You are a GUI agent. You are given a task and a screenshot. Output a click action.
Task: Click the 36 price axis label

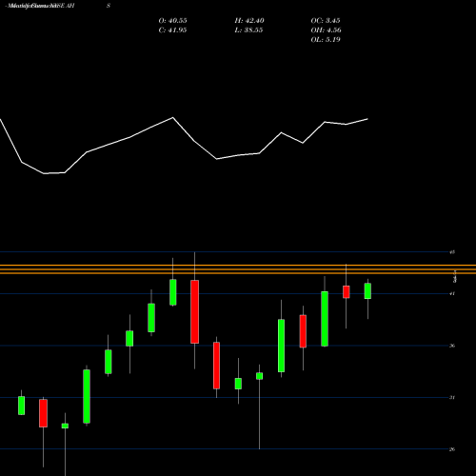coord(452,346)
